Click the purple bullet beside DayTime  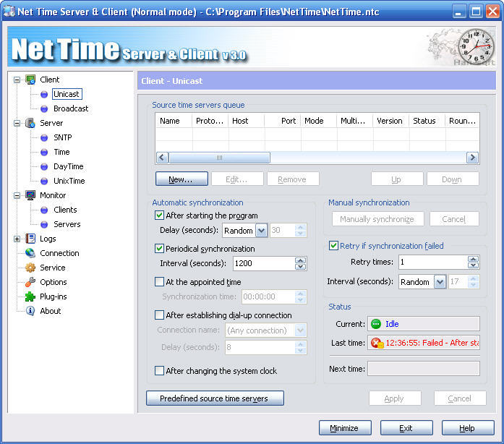click(44, 166)
